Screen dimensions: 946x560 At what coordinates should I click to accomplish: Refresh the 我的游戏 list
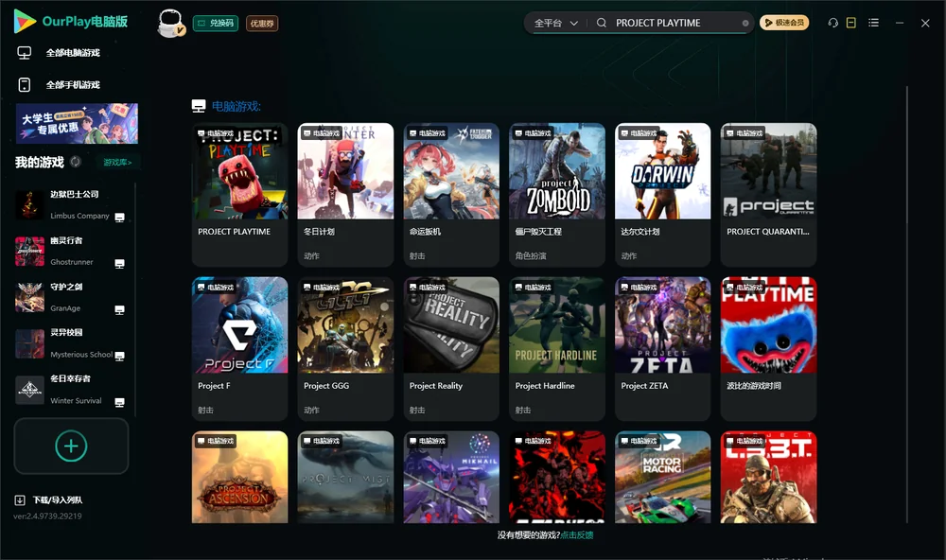pos(76,162)
